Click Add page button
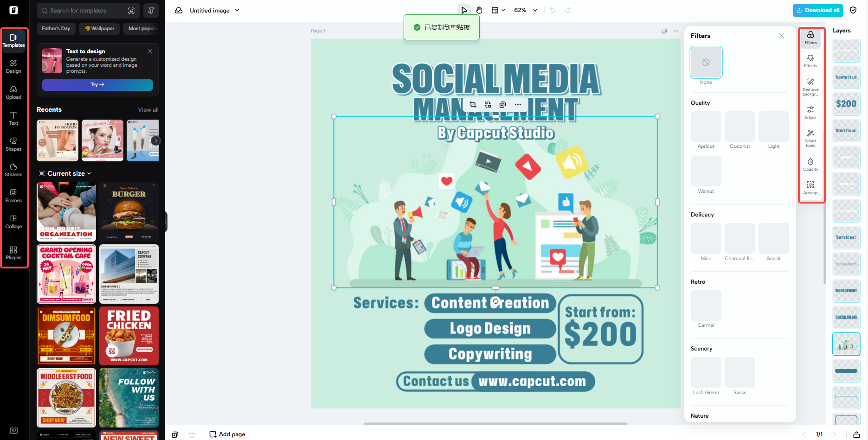 (227, 434)
